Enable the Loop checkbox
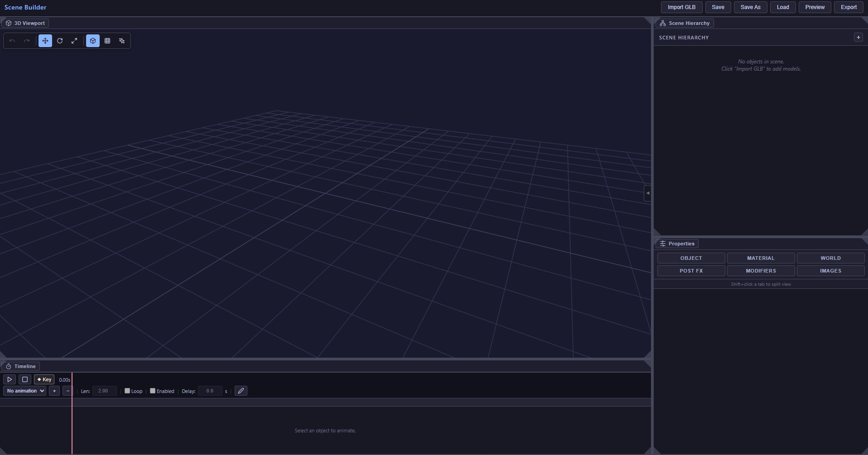Image resolution: width=868 pixels, height=455 pixels. tap(127, 391)
